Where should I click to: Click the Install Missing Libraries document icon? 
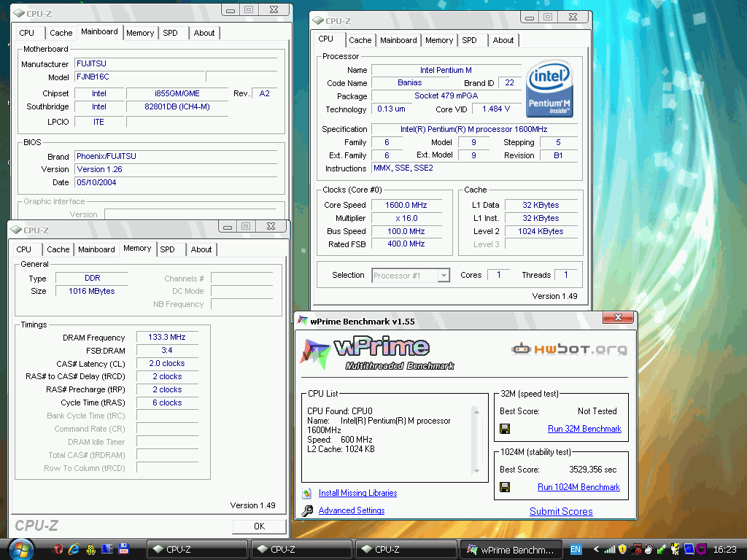pyautogui.click(x=307, y=493)
